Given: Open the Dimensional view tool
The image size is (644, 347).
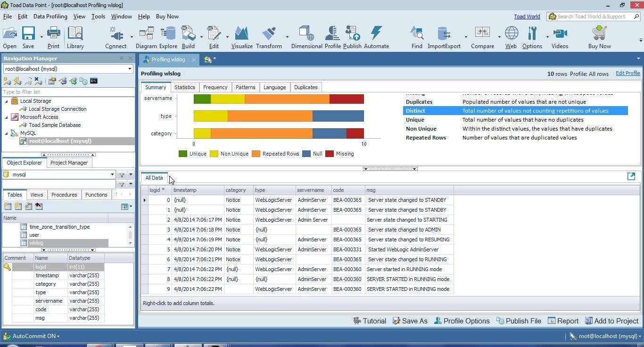Looking at the screenshot, I should (306, 38).
